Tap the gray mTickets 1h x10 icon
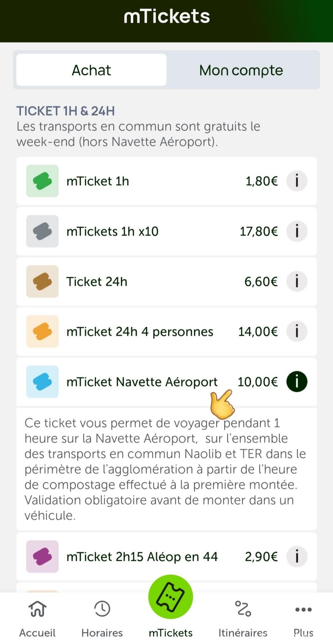Image resolution: width=333 pixels, height=644 pixels. [x=42, y=231]
